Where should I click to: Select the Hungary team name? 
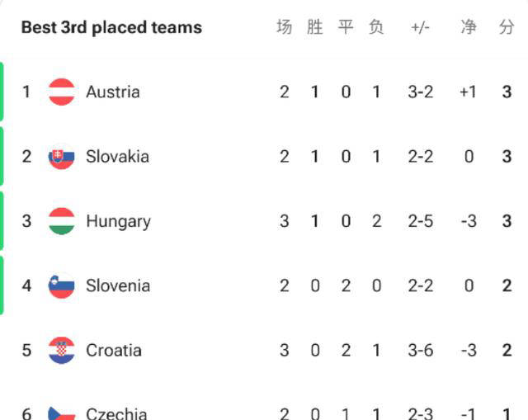pyautogui.click(x=118, y=221)
